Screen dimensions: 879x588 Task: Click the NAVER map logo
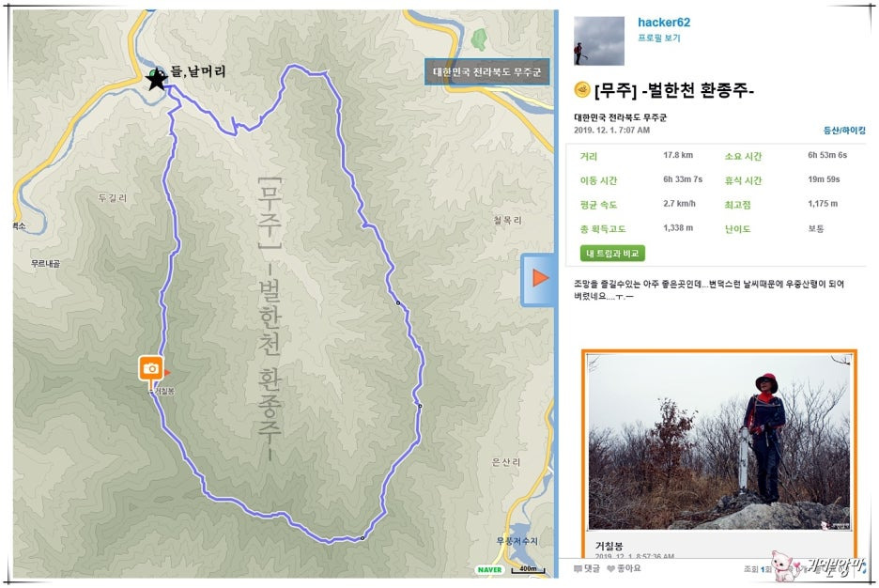point(489,569)
